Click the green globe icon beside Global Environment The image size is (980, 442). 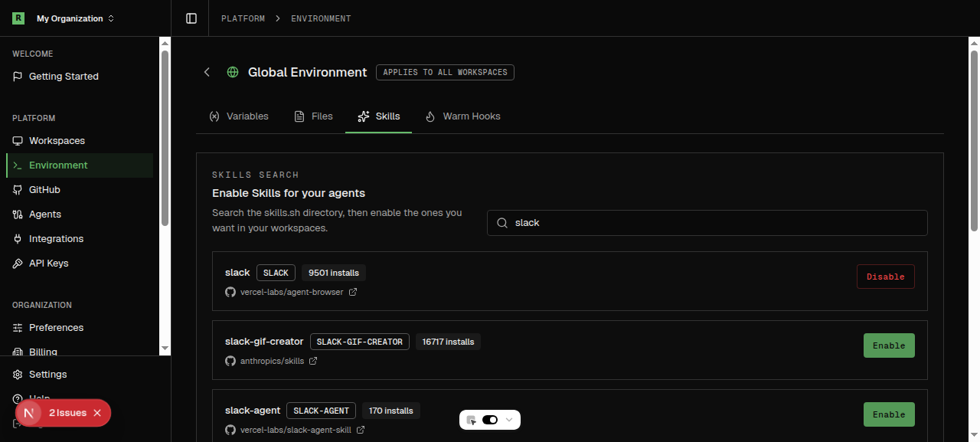[233, 72]
